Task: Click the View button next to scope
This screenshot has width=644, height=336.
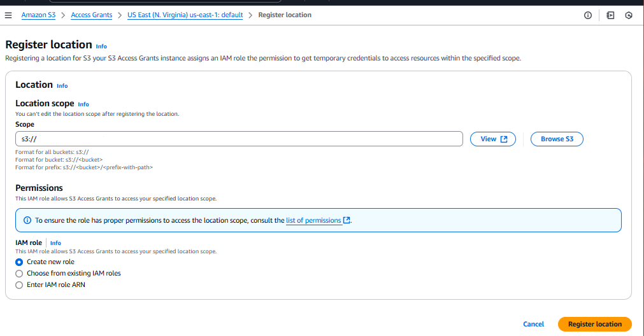Action: [x=492, y=139]
